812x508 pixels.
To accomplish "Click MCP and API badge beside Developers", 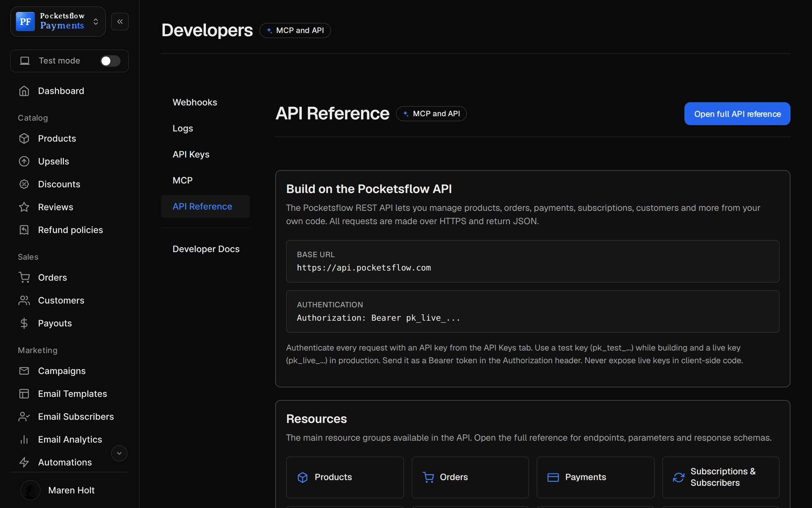I will tap(295, 31).
